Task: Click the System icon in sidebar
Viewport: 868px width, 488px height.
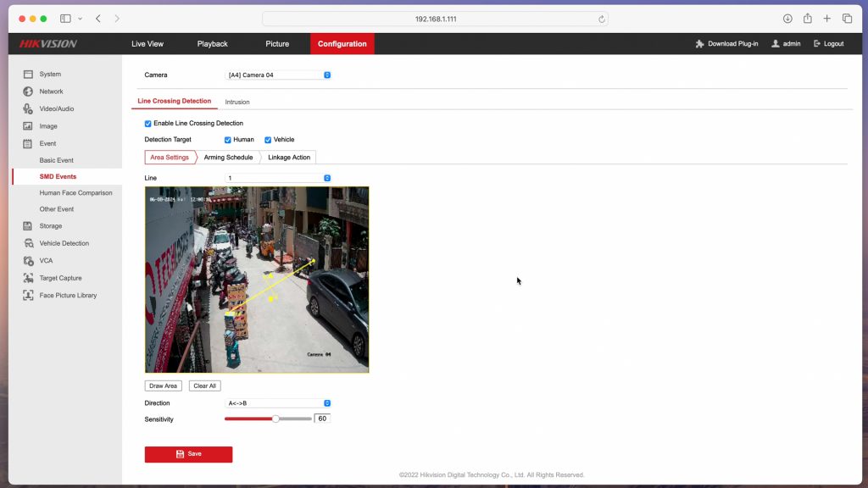Action: [x=28, y=75]
